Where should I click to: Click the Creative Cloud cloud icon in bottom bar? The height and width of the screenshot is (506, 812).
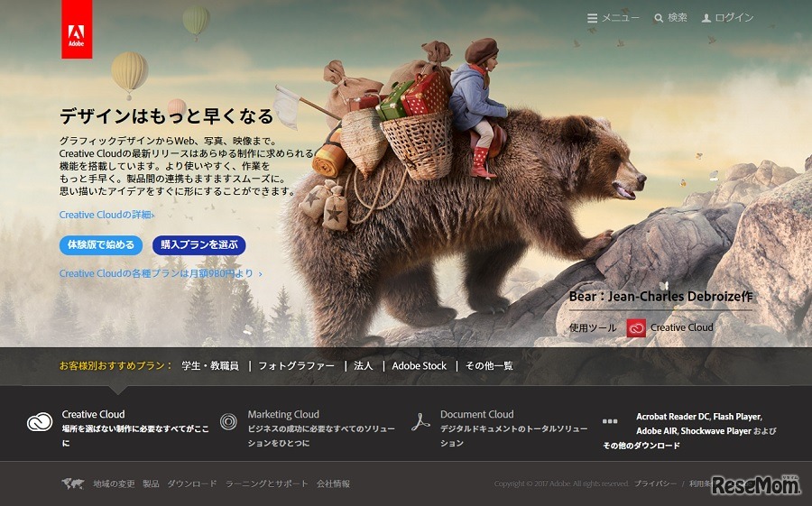(40, 422)
